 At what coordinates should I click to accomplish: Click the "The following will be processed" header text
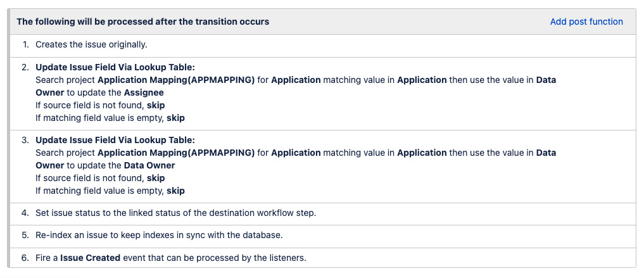[142, 22]
